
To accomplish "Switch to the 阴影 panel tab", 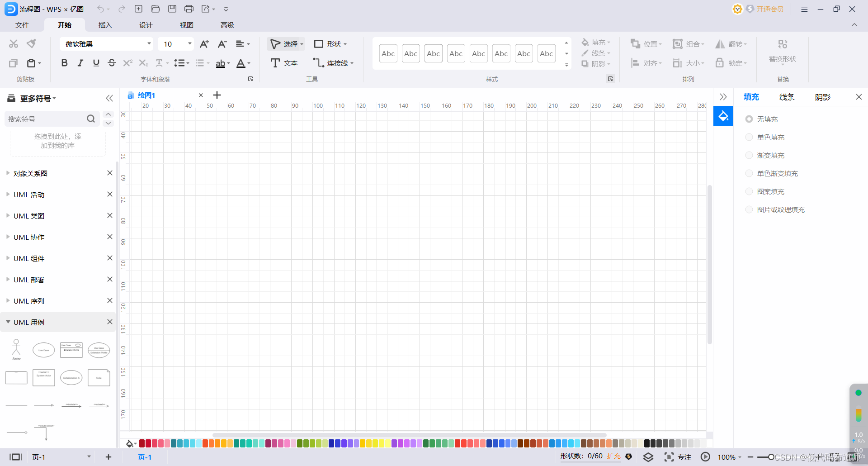I will 823,97.
